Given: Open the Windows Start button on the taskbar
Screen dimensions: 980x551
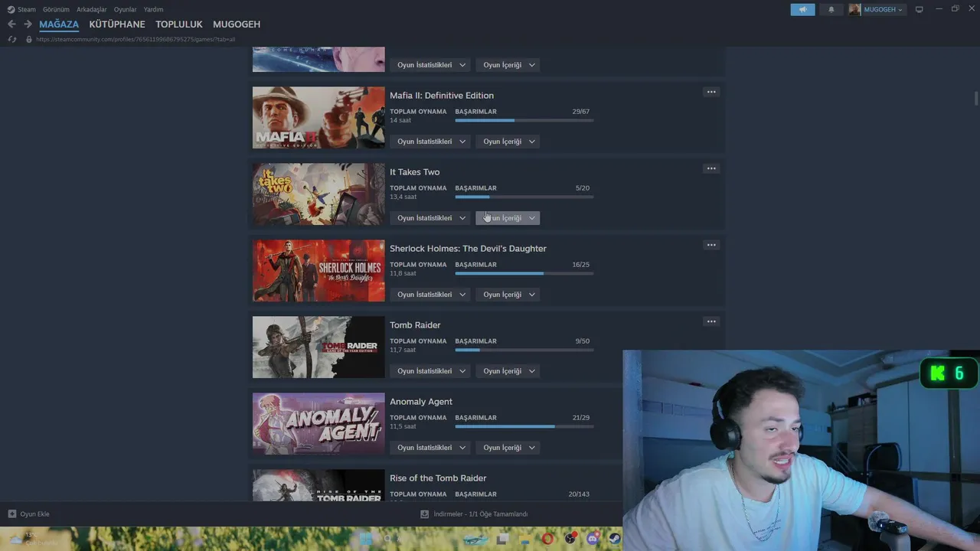Looking at the screenshot, I should (x=366, y=539).
